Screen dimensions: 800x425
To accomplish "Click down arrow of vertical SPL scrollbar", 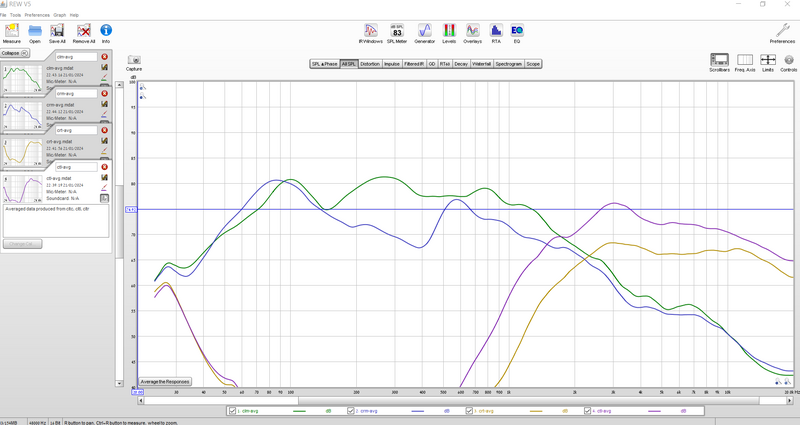I will pyautogui.click(x=119, y=384).
